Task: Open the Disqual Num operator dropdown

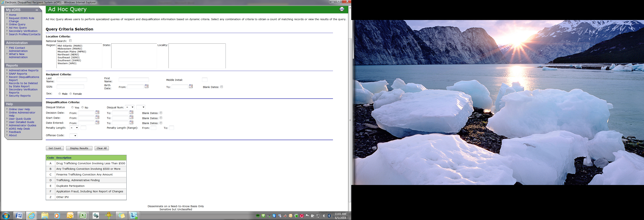Action: [x=130, y=107]
